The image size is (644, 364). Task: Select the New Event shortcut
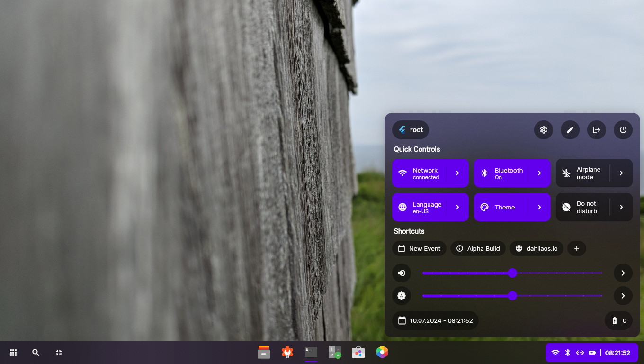point(419,248)
